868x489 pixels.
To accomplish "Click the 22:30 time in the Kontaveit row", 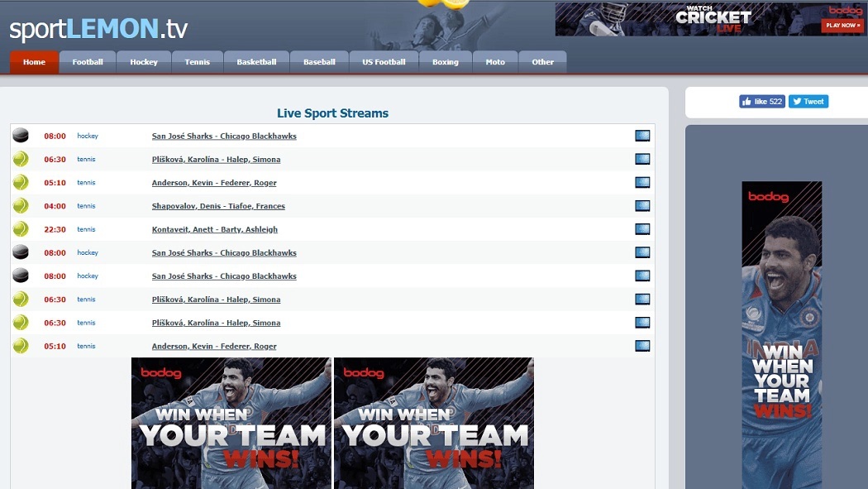I will coord(55,229).
